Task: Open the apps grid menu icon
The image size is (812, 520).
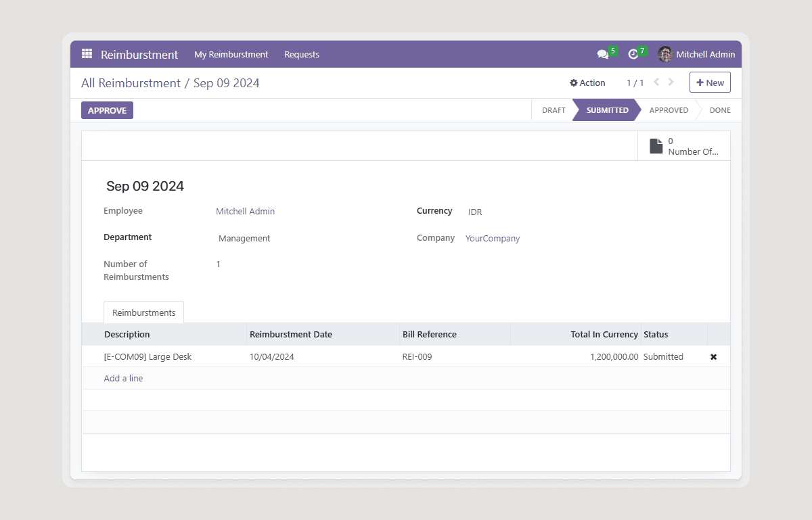Action: tap(87, 54)
